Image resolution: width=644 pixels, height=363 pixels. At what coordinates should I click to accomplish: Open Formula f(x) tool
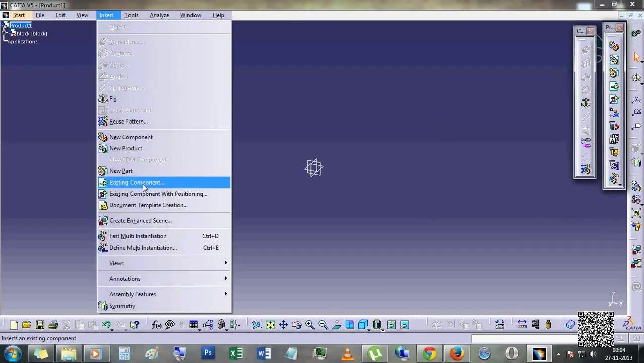(157, 325)
